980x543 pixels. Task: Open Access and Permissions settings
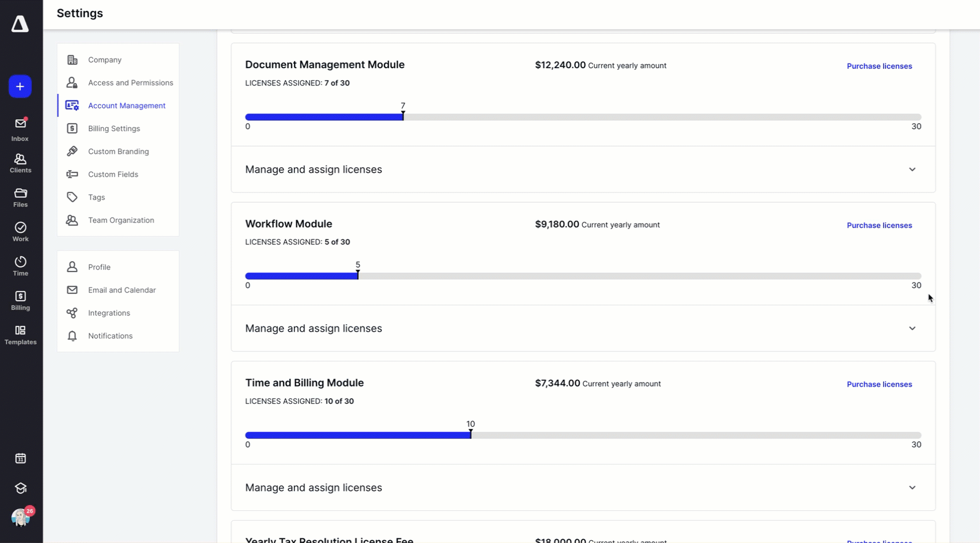pos(130,82)
